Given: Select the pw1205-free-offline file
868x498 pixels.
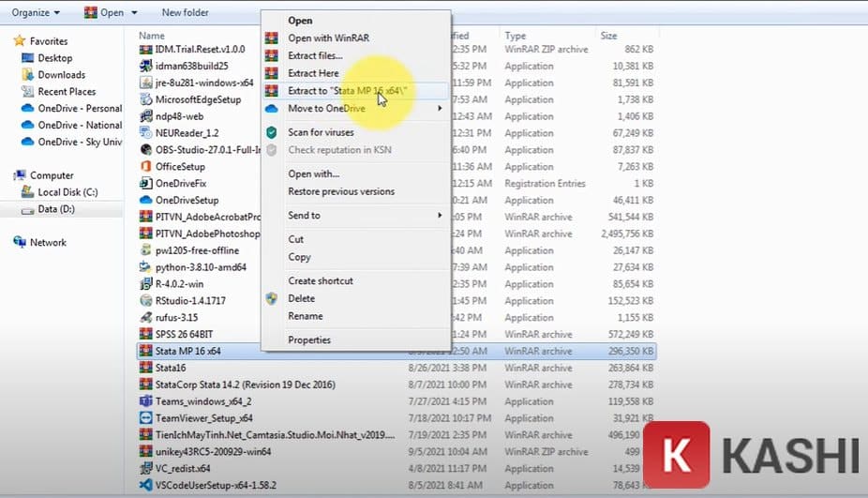Looking at the screenshot, I should [197, 250].
